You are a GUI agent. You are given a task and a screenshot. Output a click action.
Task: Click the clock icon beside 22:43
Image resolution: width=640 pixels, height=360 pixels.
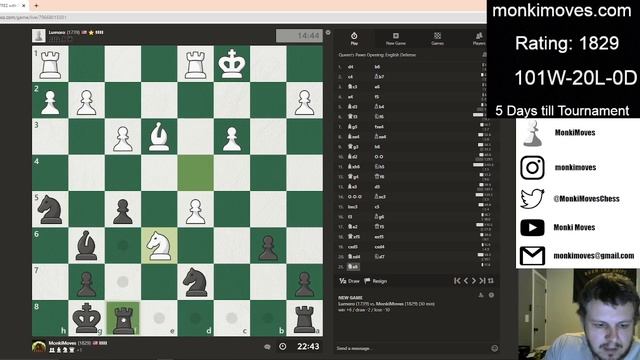coord(282,347)
